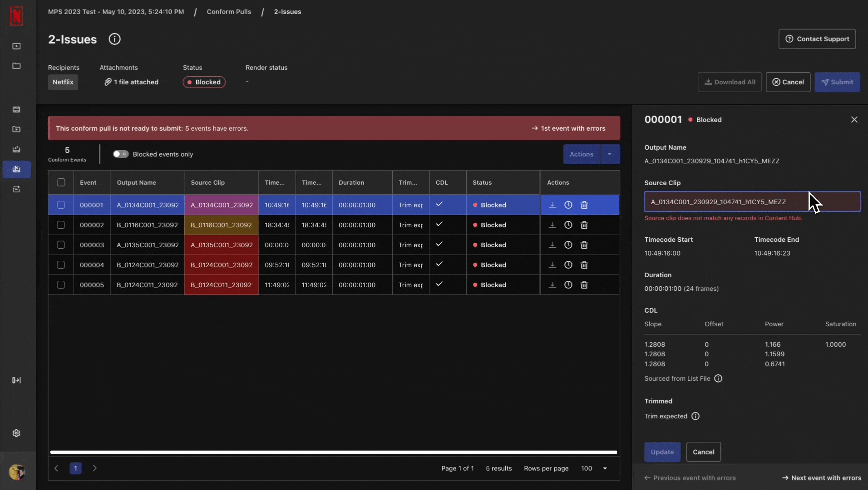Open the folder icon in sidebar
The width and height of the screenshot is (868, 490).
16,66
